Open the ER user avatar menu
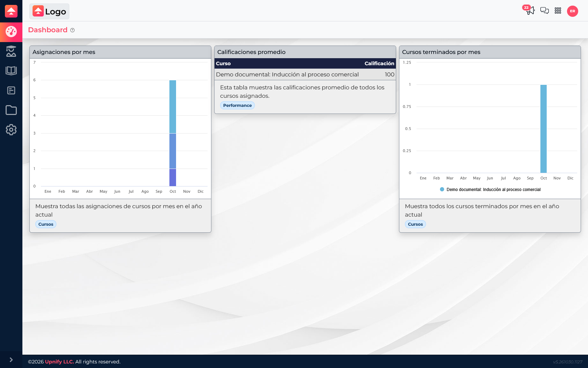588x368 pixels. pos(573,11)
